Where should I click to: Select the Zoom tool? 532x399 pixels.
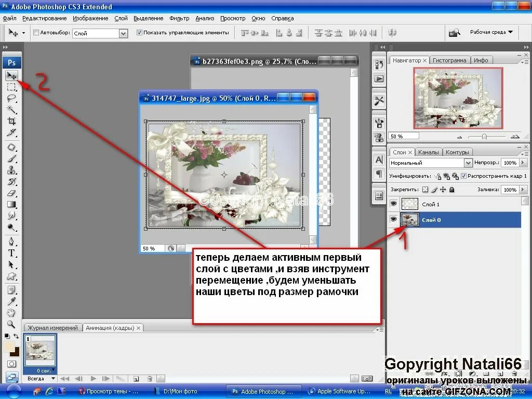point(11,324)
